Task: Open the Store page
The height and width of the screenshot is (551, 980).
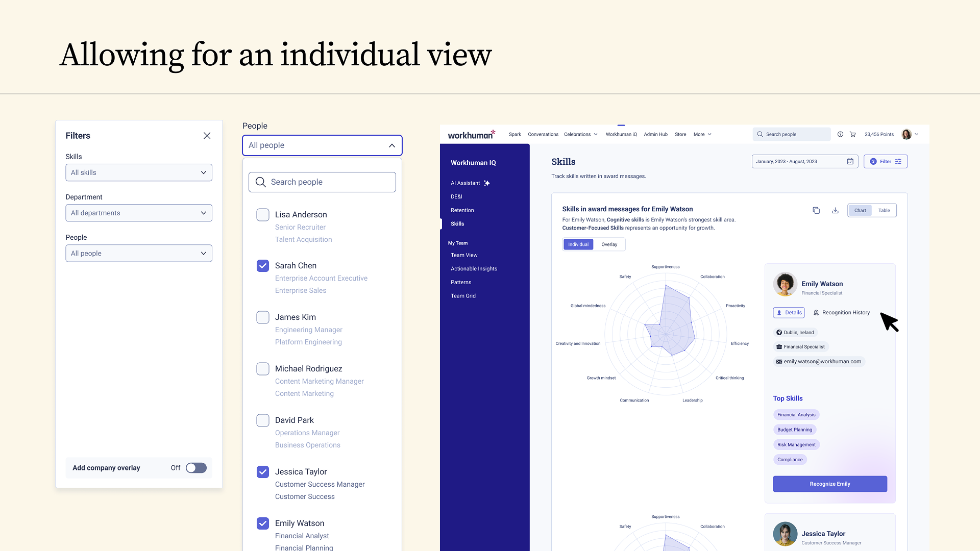Action: tap(680, 135)
